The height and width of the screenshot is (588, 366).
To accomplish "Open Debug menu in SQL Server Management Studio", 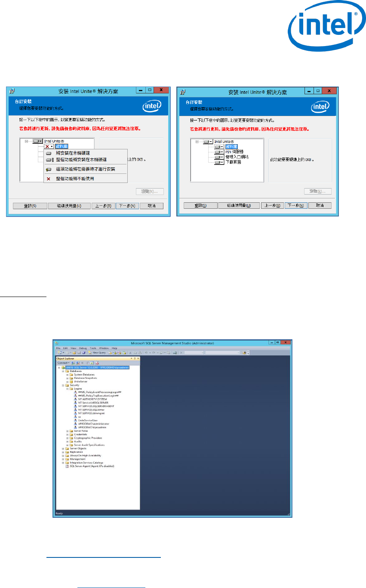I will [x=83, y=348].
